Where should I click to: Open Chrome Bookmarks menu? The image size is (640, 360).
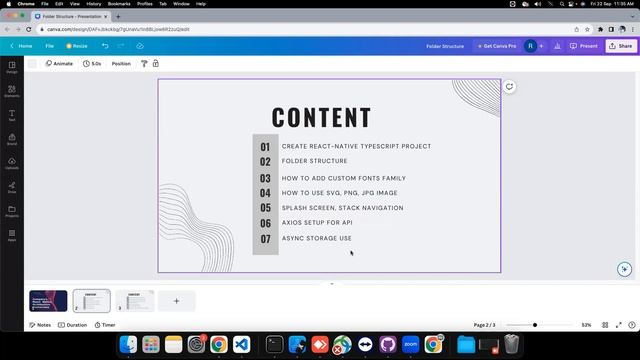click(119, 4)
